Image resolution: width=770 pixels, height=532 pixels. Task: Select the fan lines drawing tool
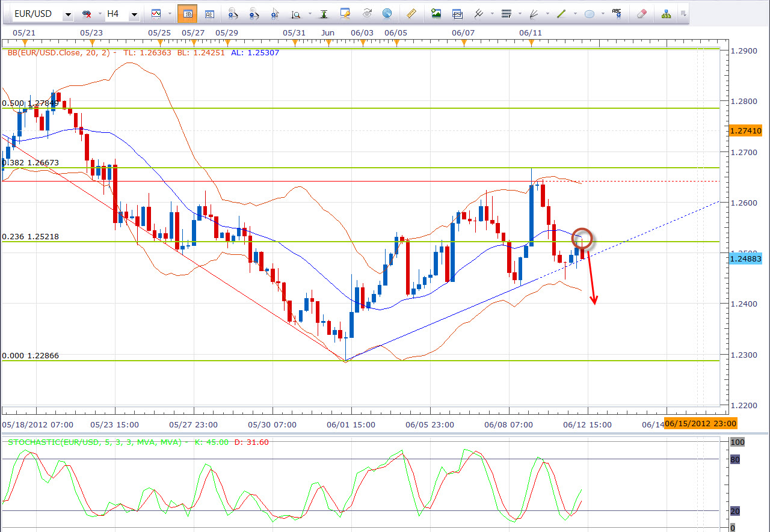pyautogui.click(x=533, y=13)
